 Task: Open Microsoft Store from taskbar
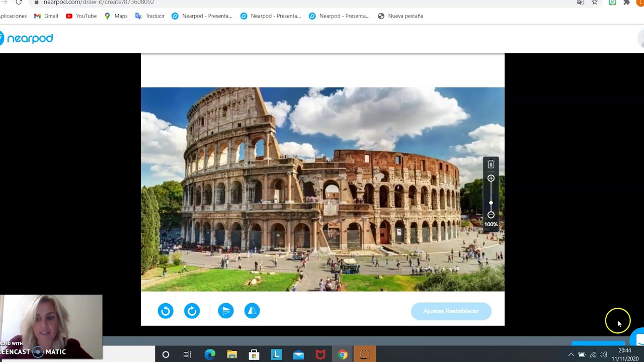[254, 354]
